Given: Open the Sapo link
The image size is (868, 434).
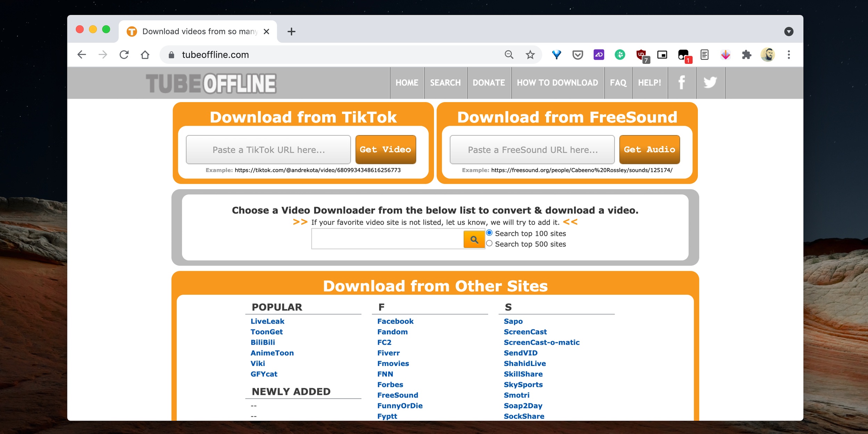Looking at the screenshot, I should click(513, 322).
